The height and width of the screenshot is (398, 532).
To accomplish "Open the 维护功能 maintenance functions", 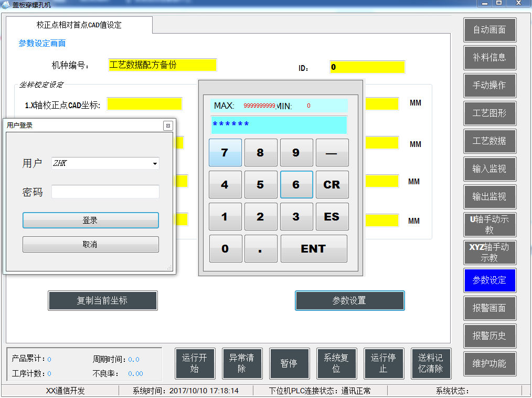I will 490,364.
